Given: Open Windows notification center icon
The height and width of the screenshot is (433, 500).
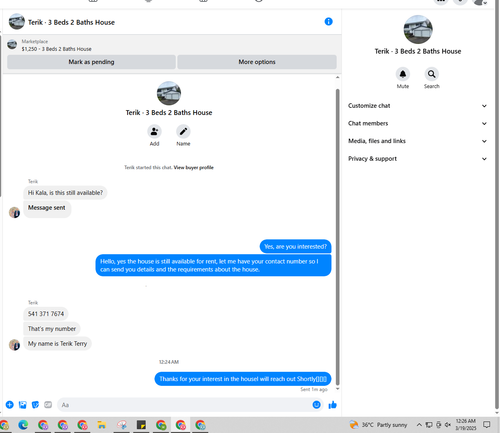Looking at the screenshot, I should click(x=487, y=425).
